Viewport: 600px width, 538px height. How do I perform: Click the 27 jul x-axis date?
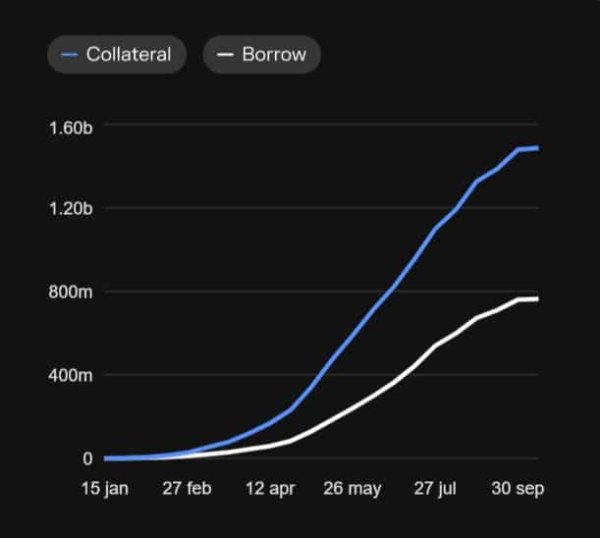[434, 488]
